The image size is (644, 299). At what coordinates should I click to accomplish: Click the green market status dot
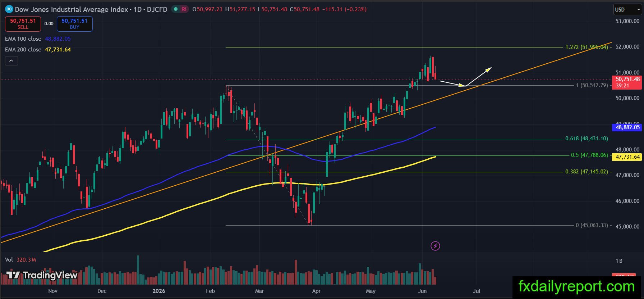click(x=175, y=9)
